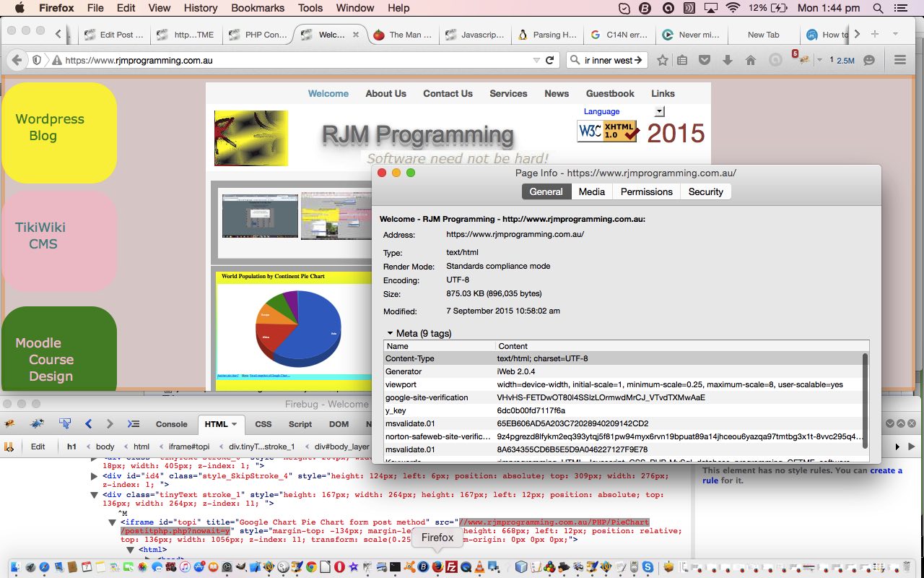Open the Language dropdown on the page
924x578 pixels.
coord(658,111)
